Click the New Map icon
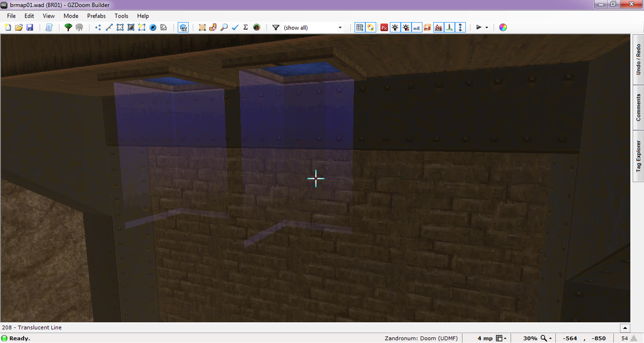 [x=8, y=27]
